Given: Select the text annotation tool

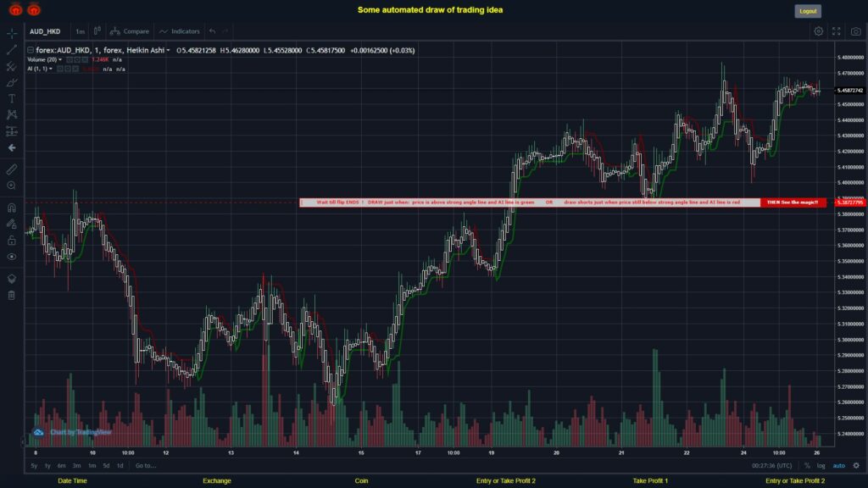Looking at the screenshot, I should click(12, 98).
